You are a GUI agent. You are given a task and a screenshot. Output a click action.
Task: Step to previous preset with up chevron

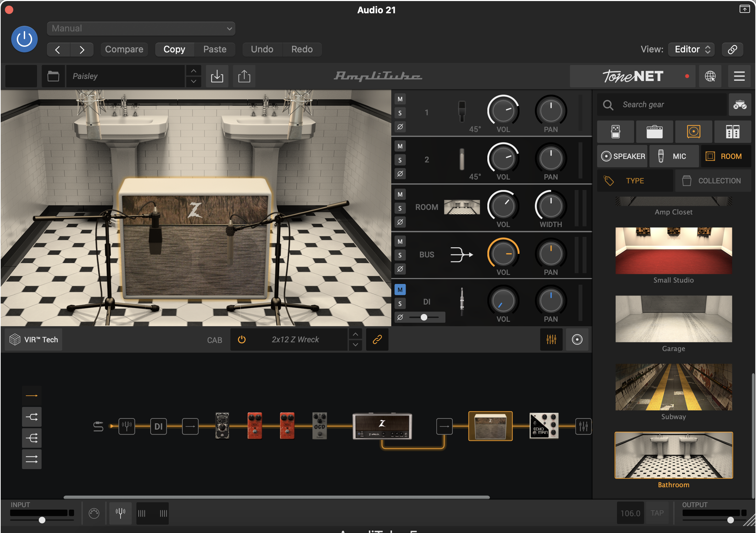tap(194, 71)
